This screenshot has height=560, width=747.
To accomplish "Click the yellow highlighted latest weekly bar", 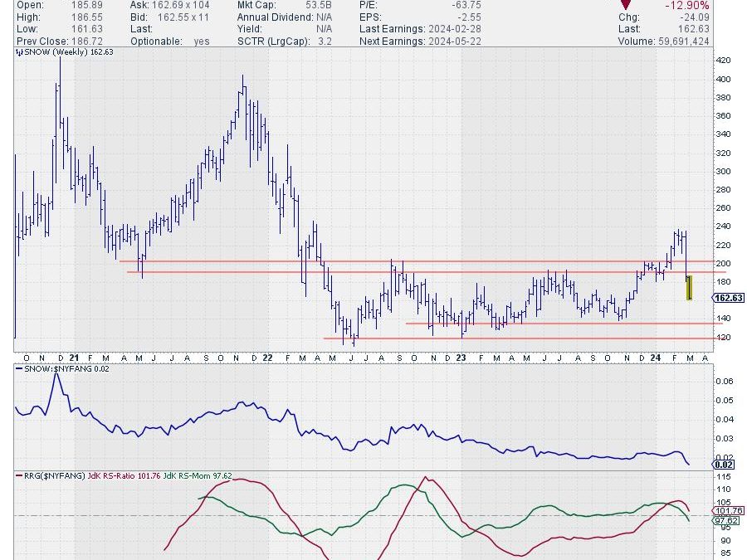I will tap(689, 288).
